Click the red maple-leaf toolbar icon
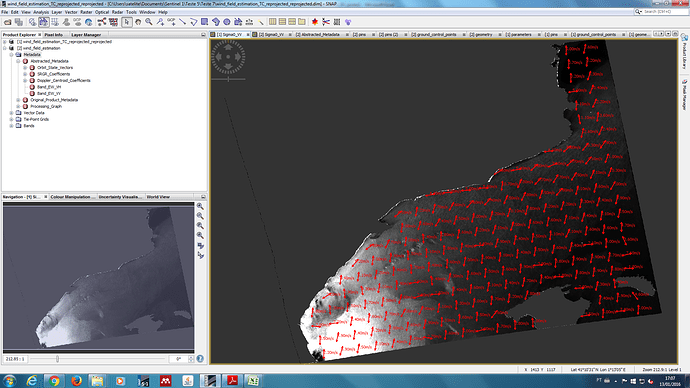The height and width of the screenshot is (388, 690). [x=315, y=22]
